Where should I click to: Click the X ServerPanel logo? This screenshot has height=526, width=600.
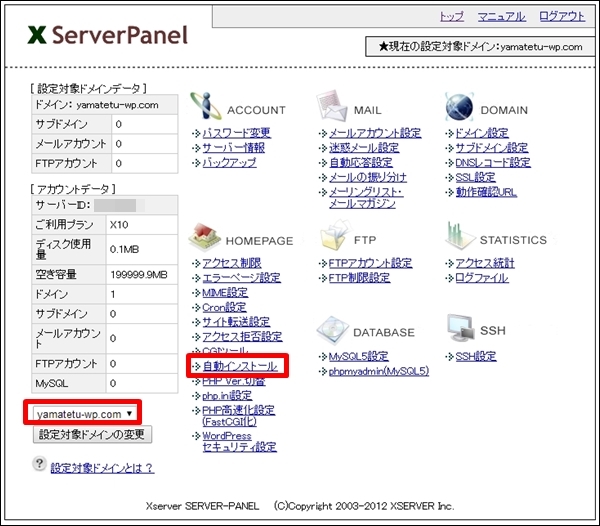108,35
